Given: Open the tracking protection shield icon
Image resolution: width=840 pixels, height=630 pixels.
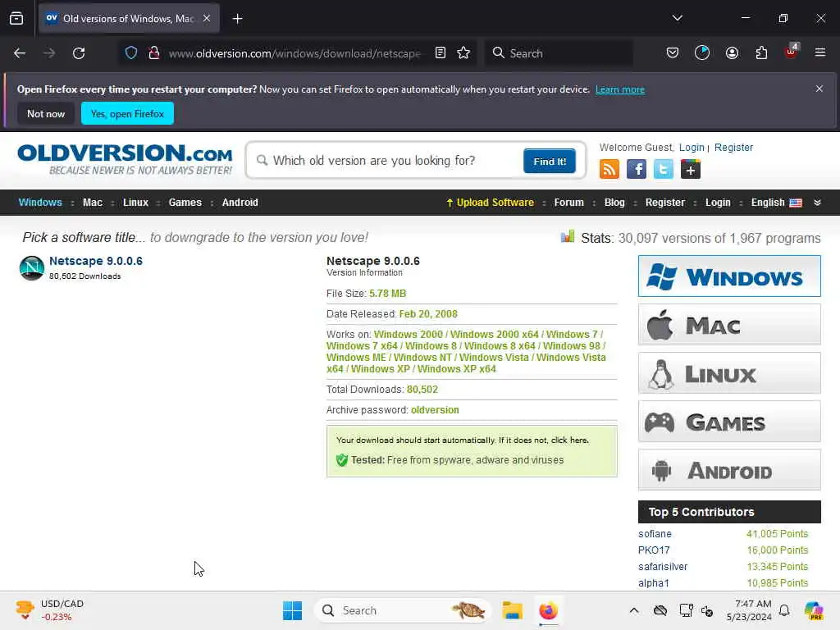Looking at the screenshot, I should point(131,53).
